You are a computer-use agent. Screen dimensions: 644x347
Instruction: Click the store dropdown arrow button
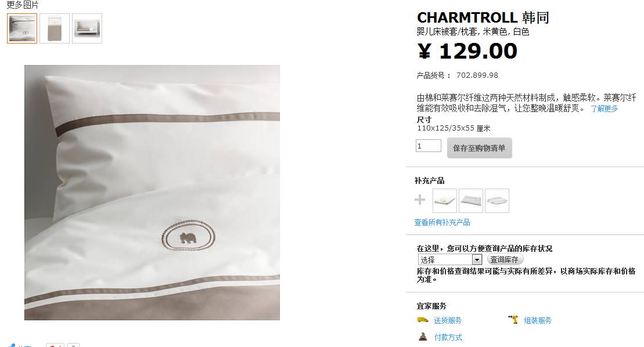point(476,259)
